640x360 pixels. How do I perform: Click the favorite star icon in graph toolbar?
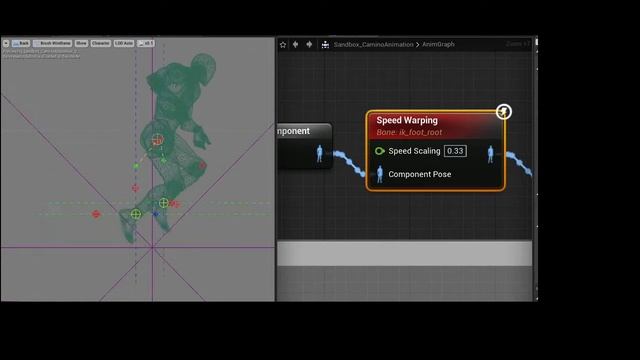click(283, 44)
